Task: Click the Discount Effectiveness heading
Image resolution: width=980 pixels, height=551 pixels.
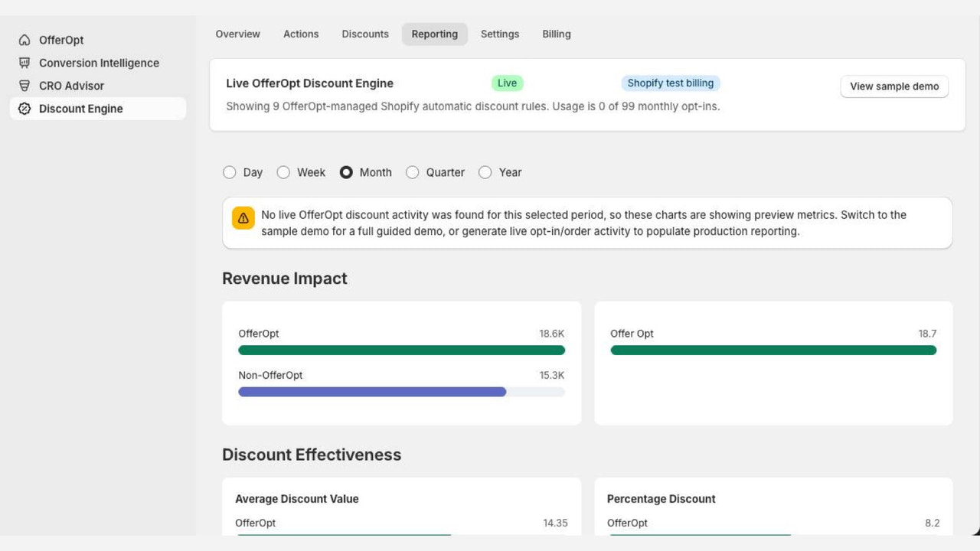Action: click(312, 455)
